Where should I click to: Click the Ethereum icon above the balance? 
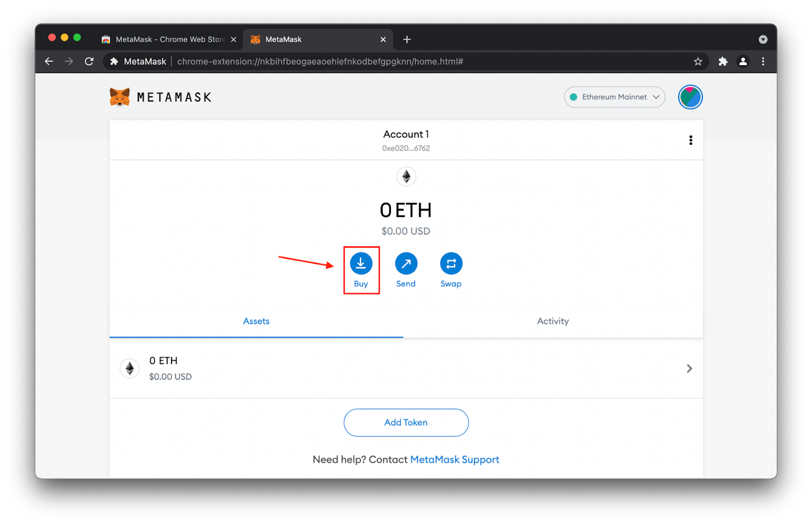tap(406, 176)
